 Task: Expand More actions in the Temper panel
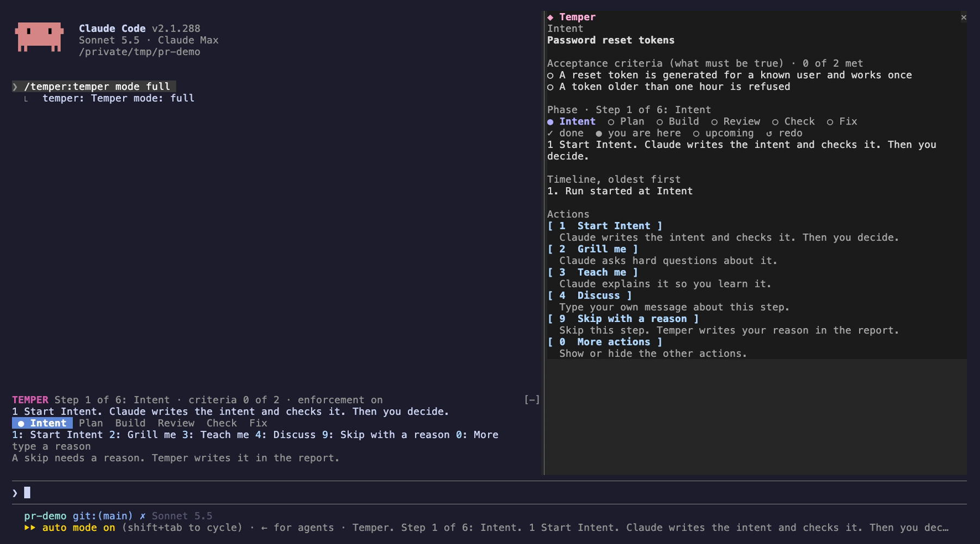tap(605, 342)
